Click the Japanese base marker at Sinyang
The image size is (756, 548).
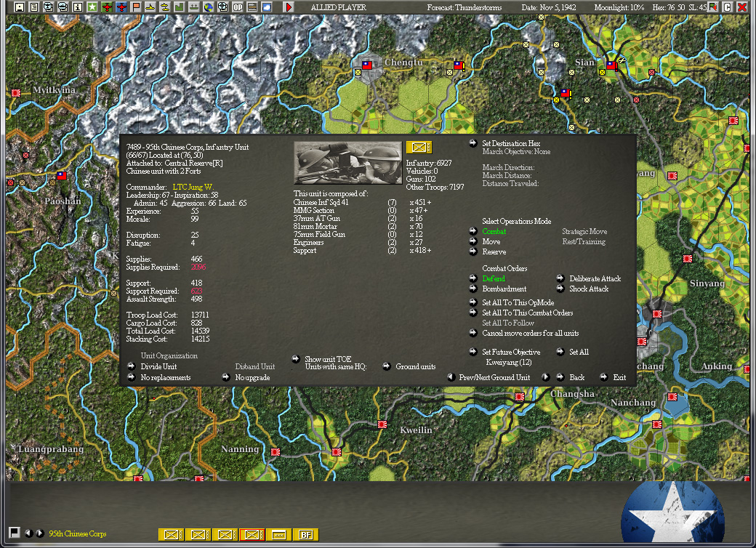click(688, 259)
